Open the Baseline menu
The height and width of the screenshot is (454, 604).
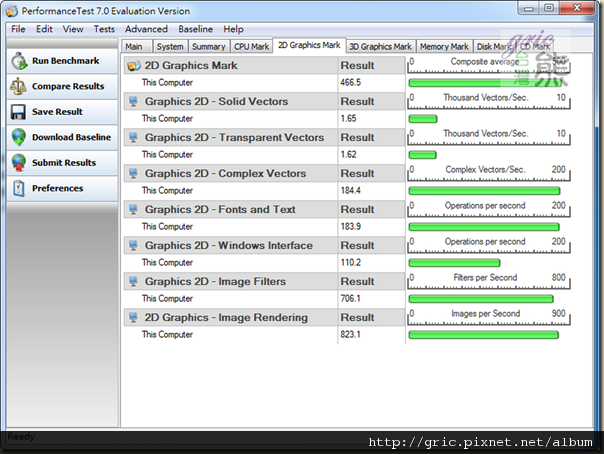[195, 29]
